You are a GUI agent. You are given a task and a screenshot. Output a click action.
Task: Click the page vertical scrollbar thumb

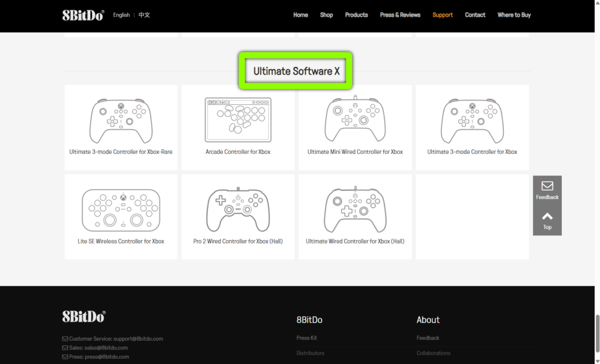[597, 332]
